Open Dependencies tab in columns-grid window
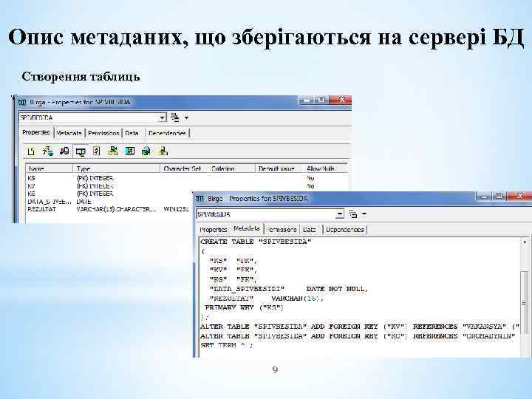This screenshot has height=399, width=532. [167, 133]
